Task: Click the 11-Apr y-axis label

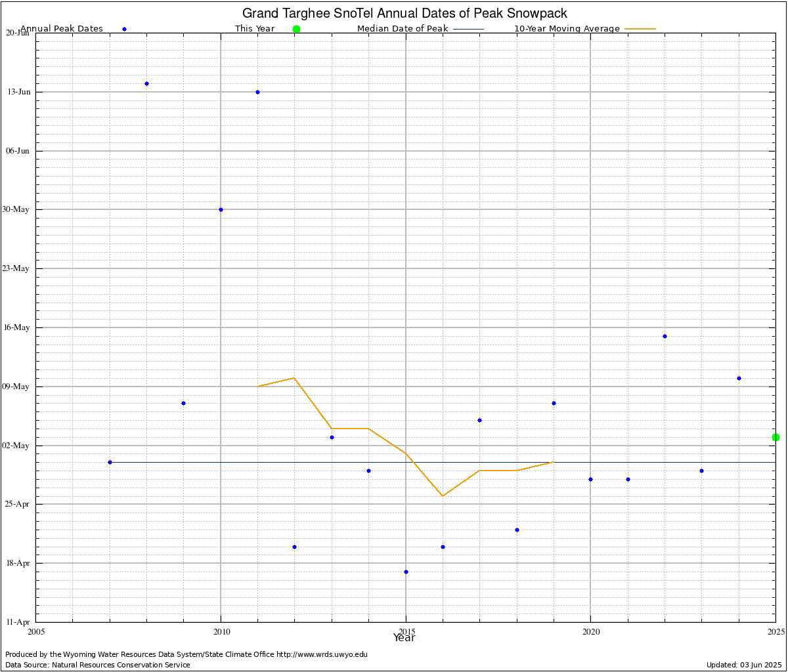Action: click(x=18, y=622)
